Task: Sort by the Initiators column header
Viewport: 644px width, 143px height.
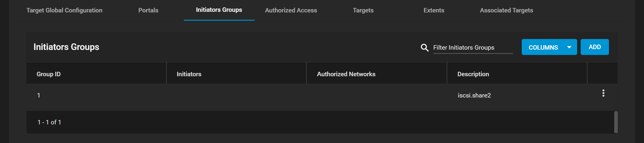Action: click(189, 74)
